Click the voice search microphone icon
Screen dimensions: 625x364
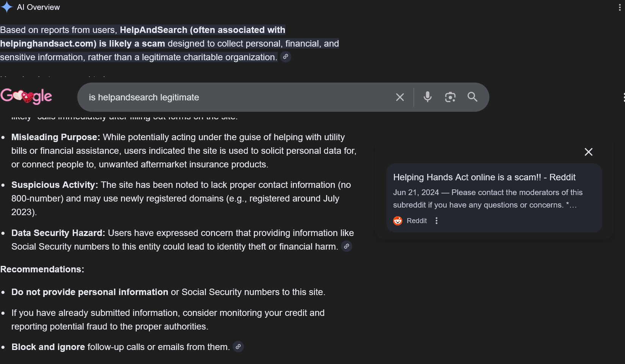coord(428,97)
